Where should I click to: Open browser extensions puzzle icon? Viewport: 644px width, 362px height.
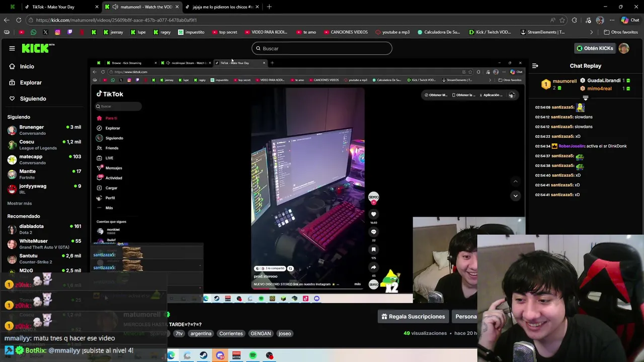575,20
